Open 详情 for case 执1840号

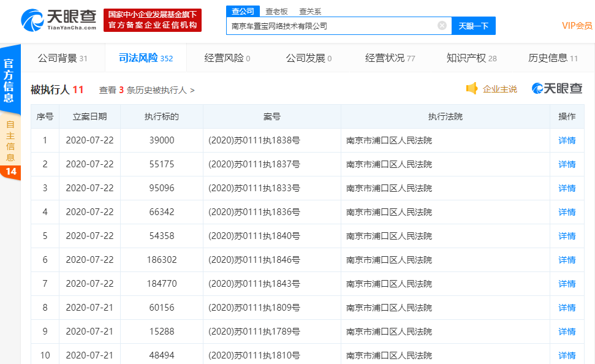point(567,236)
